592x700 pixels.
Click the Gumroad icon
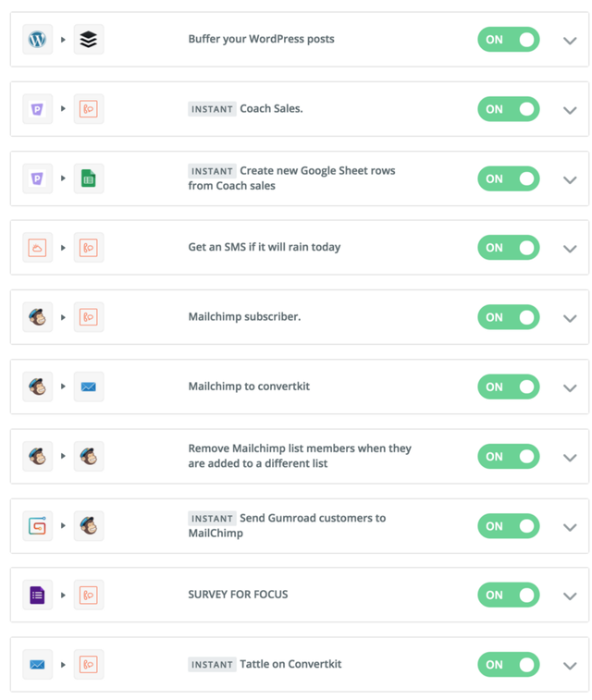(38, 526)
